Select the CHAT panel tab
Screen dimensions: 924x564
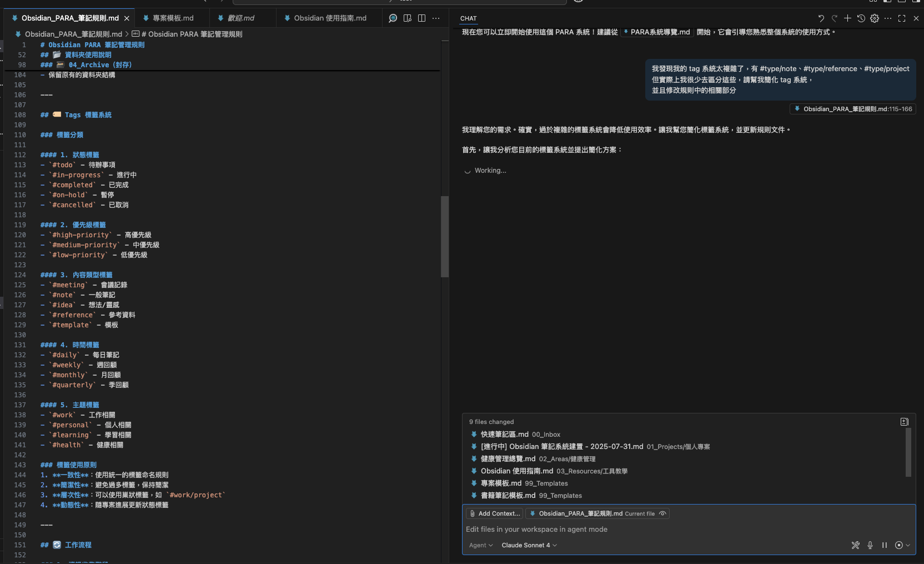(469, 18)
